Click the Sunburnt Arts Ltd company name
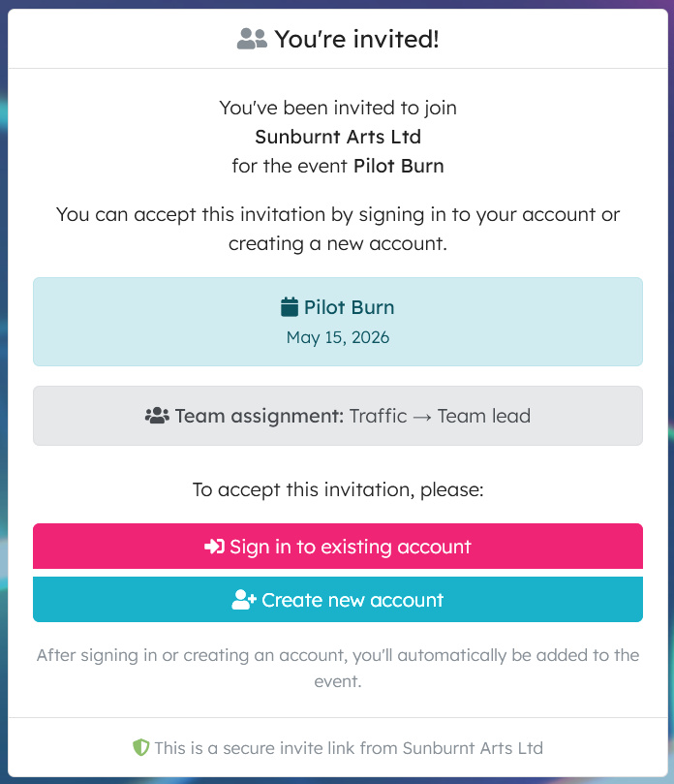Screen dimensions: 674x784 (337, 137)
